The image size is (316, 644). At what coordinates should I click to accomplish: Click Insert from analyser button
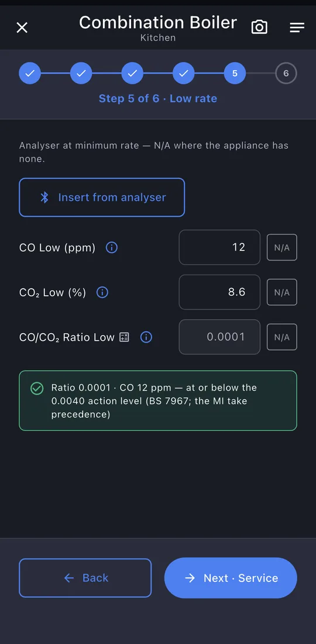(x=102, y=197)
